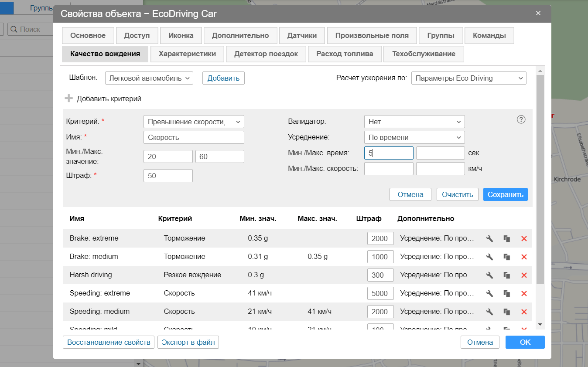Click Отмена in the criterion form
Screen dimensions: 588x367
tap(410, 194)
